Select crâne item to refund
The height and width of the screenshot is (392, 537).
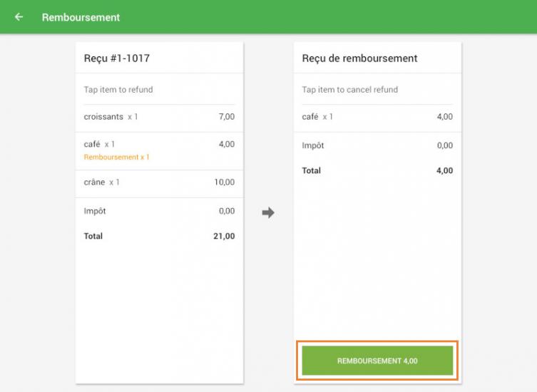159,182
